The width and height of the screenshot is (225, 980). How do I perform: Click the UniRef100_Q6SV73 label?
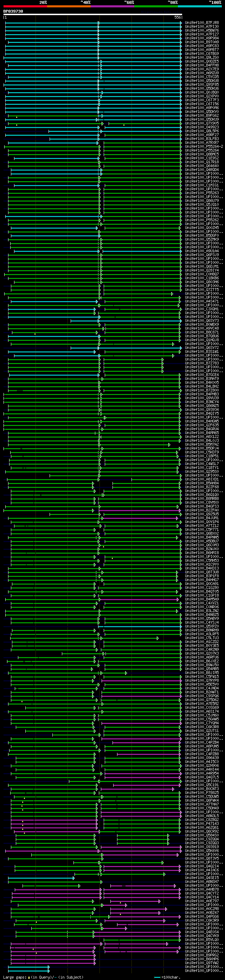coord(202,321)
